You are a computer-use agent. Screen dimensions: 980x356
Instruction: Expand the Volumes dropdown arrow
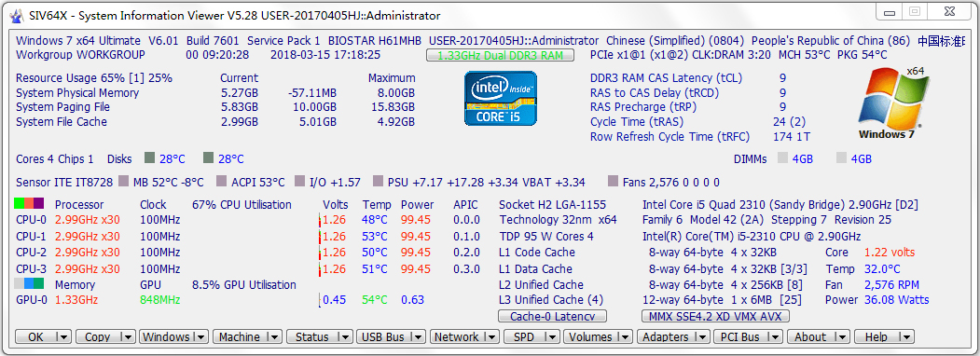625,336
